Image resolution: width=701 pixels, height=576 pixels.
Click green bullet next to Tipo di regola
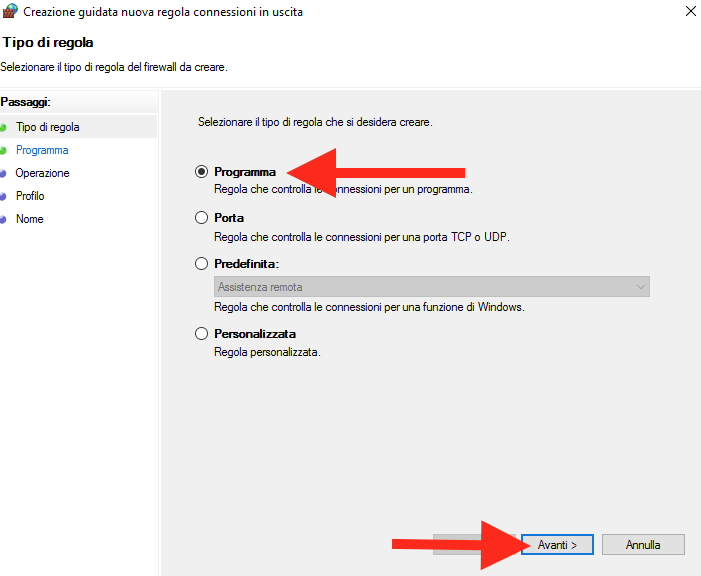[3, 127]
